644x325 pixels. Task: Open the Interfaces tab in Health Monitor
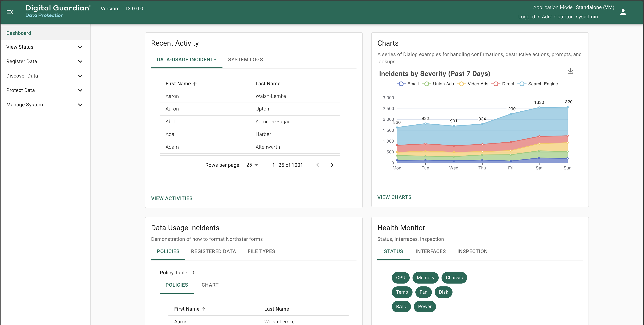tap(431, 251)
